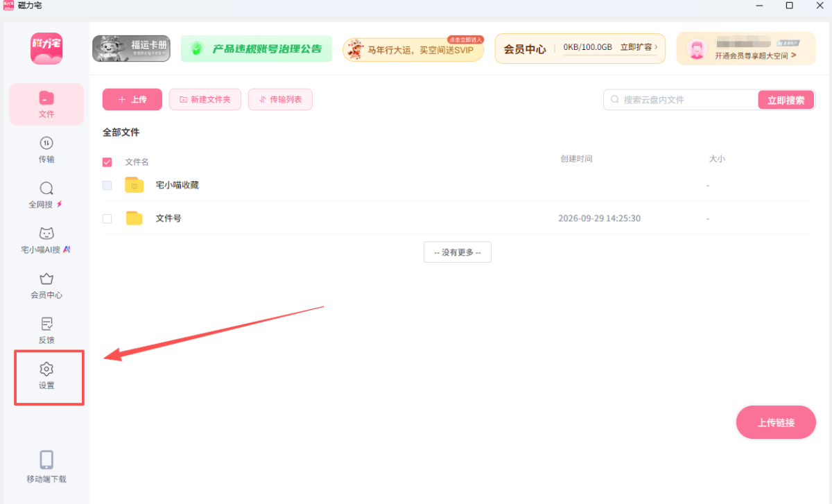
Task: Click 立即扩容 link
Action: (x=639, y=47)
